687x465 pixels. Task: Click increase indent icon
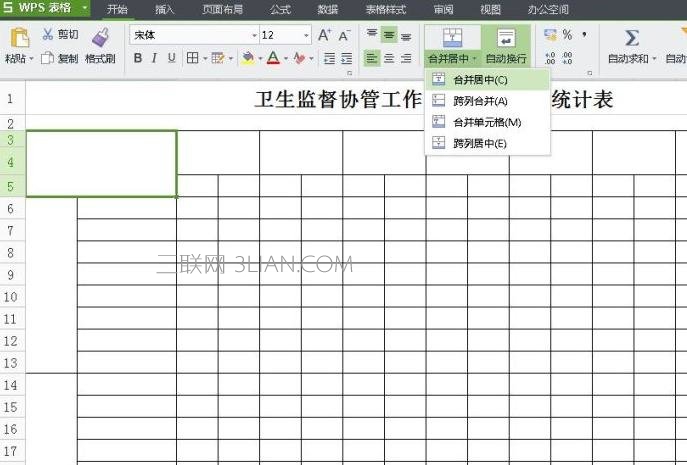347,58
